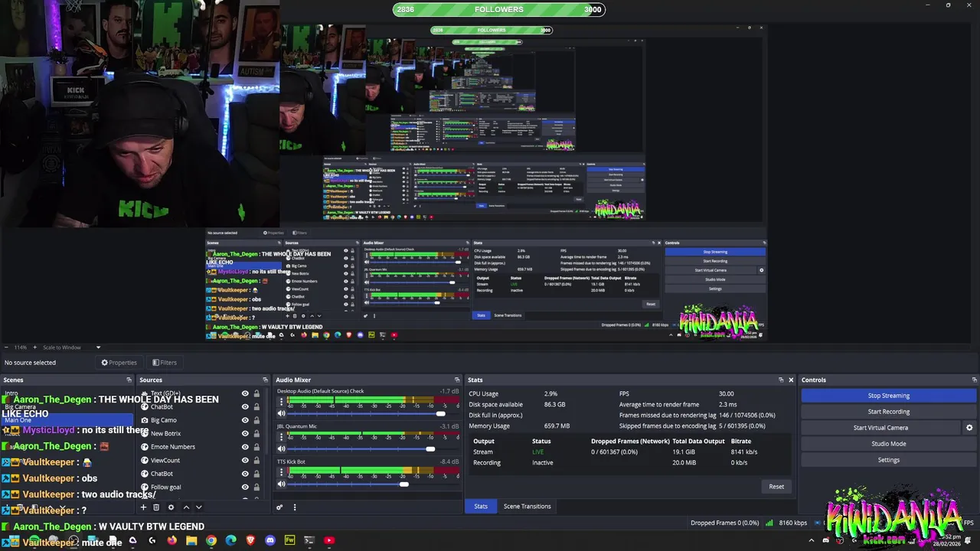Open Brave browser from the taskbar
This screenshot has width=980, height=551.
250,540
